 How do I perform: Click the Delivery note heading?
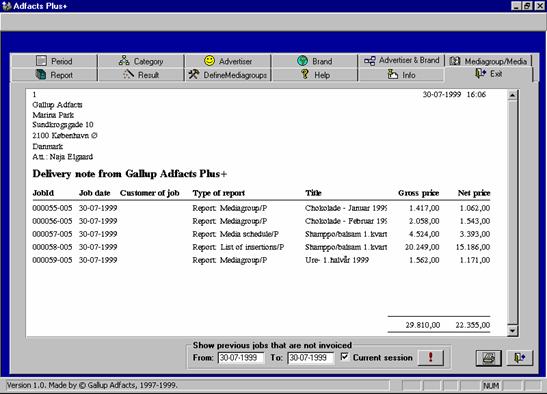pos(129,173)
